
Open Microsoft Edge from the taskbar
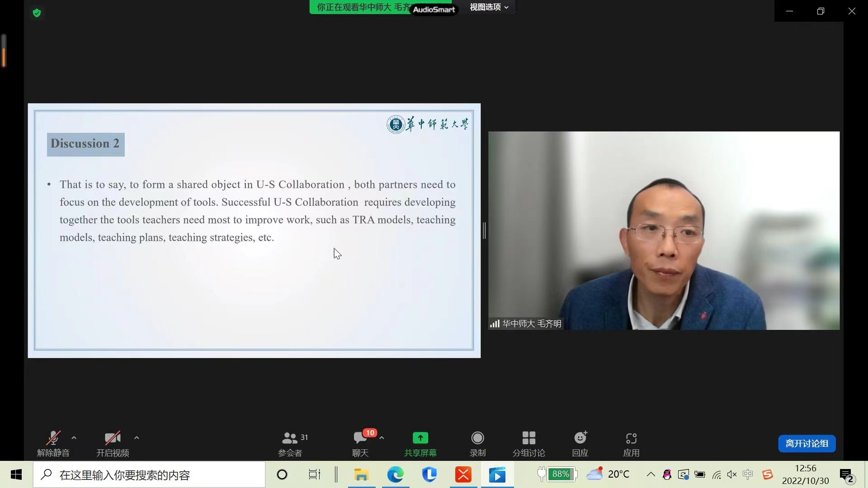[395, 474]
